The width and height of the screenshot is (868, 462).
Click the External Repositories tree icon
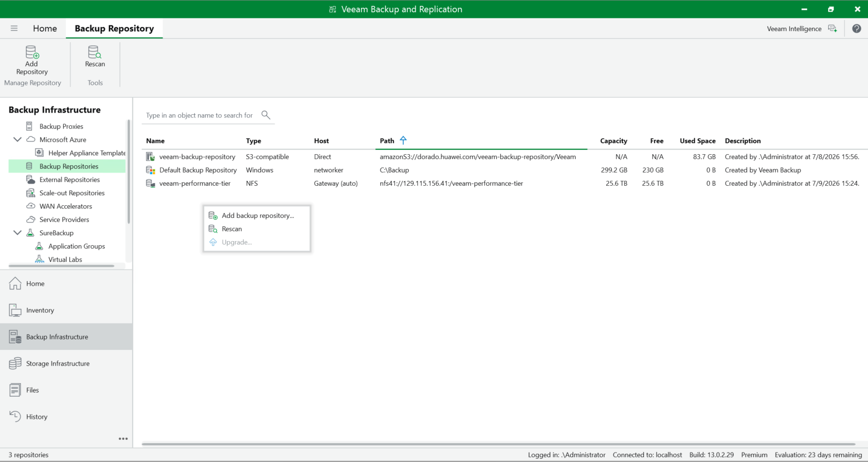pos(31,180)
